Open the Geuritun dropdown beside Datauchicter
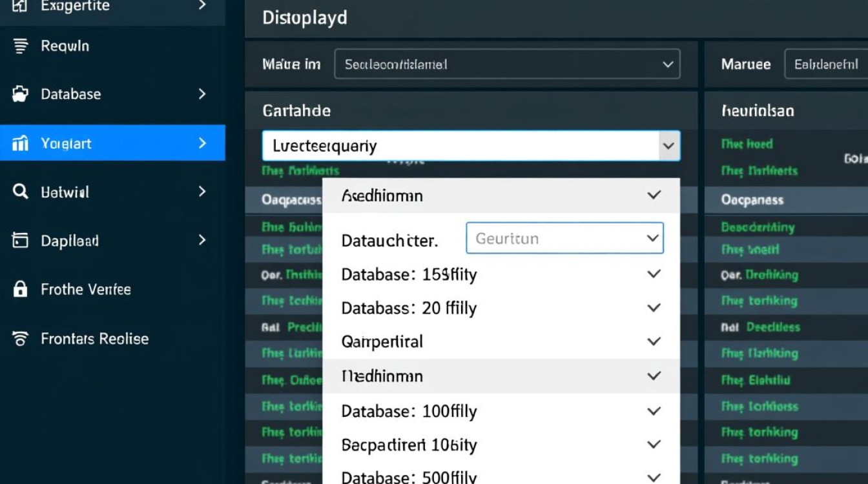 (652, 239)
